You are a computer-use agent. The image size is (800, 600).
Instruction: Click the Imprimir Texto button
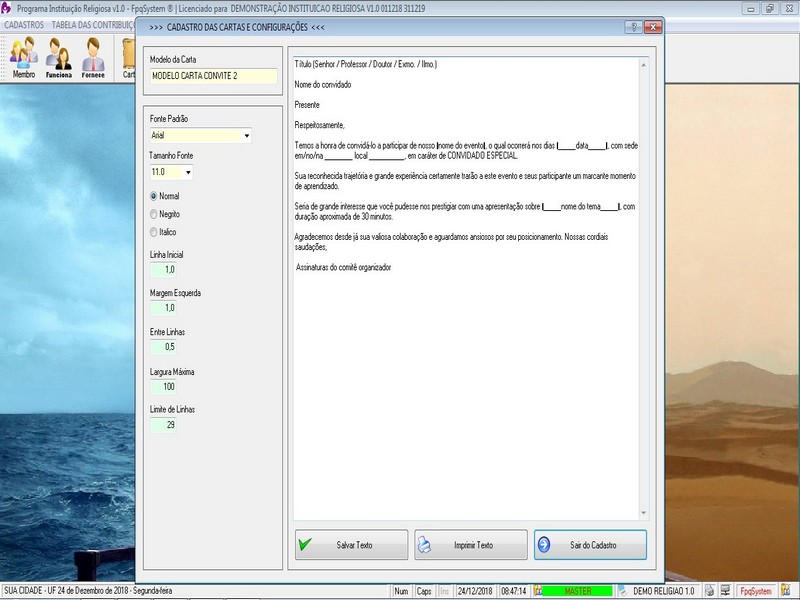click(x=471, y=545)
